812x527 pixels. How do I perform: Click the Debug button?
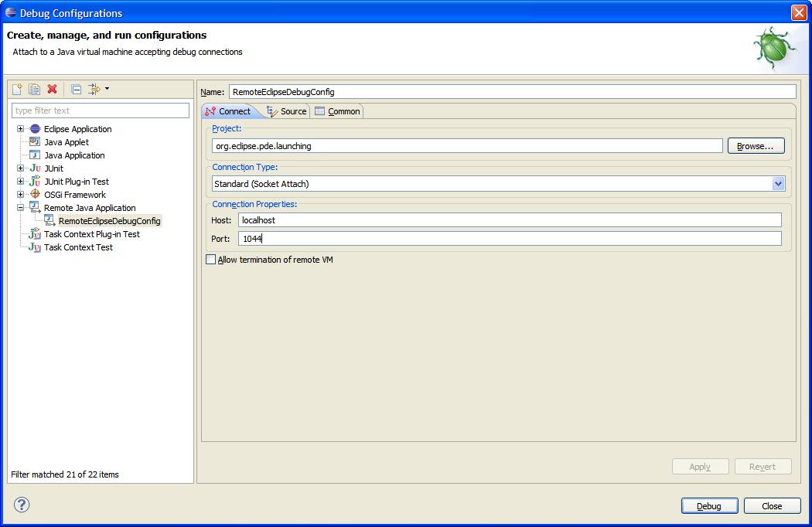point(709,506)
